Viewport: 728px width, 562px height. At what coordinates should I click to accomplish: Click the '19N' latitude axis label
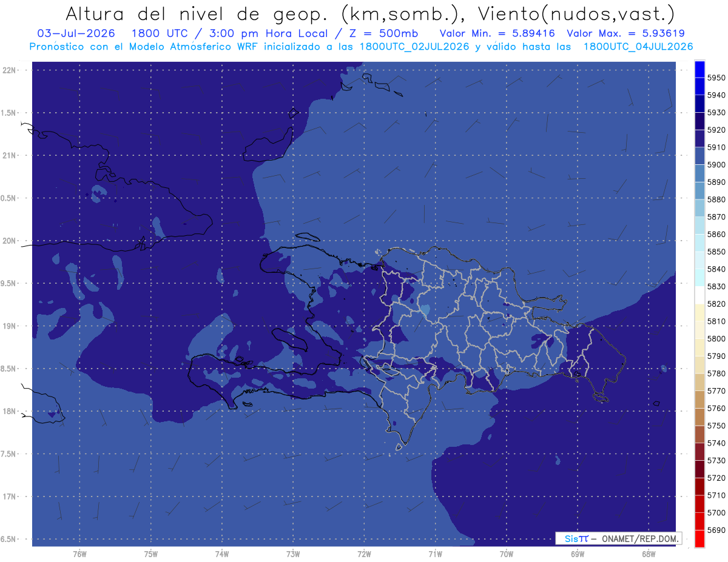(9, 326)
